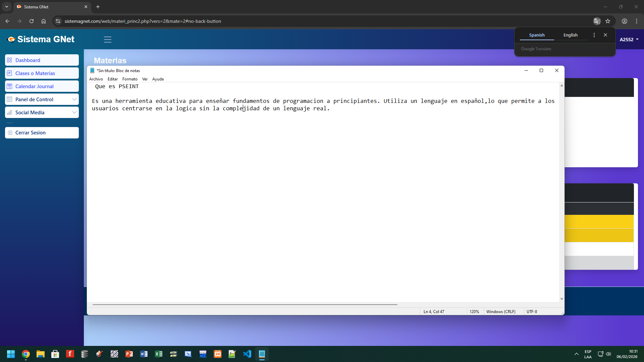The image size is (644, 362).
Task: Click the Notepad horizontal scrollbar
Action: [x=245, y=305]
